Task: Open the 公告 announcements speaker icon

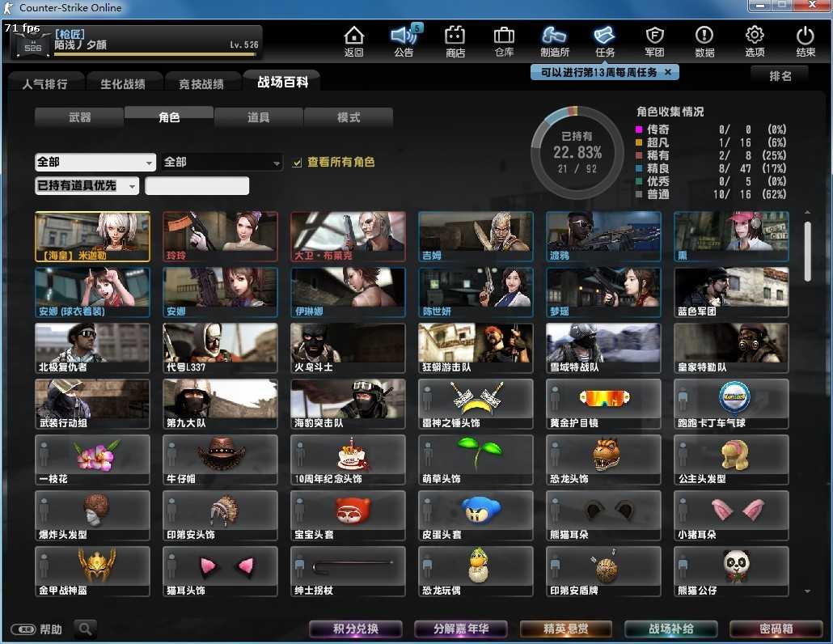Action: pyautogui.click(x=404, y=41)
